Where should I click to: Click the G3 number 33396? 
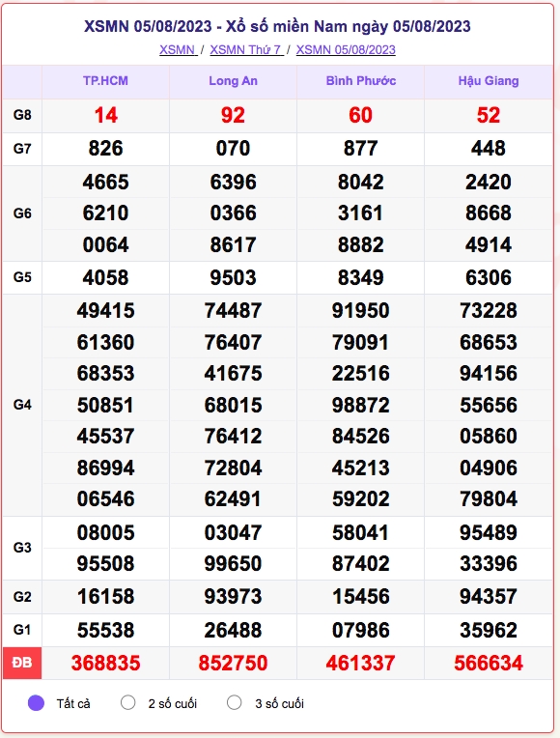pyautogui.click(x=488, y=563)
